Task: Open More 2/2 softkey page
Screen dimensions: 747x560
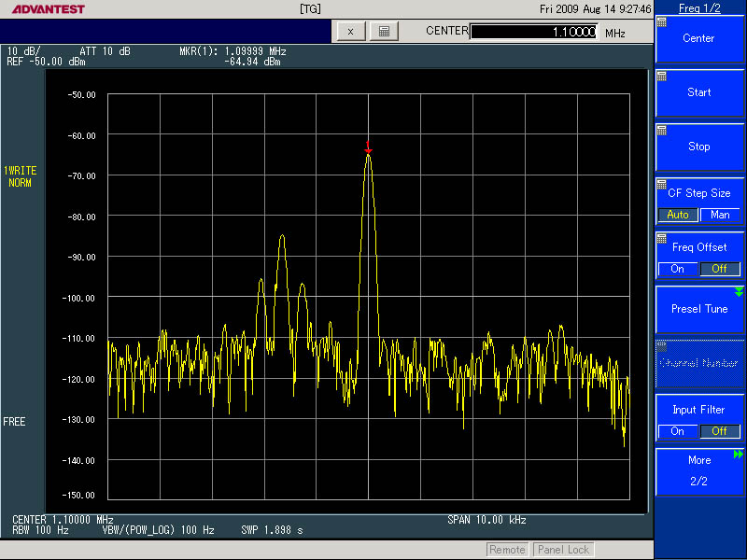Action: click(x=699, y=470)
